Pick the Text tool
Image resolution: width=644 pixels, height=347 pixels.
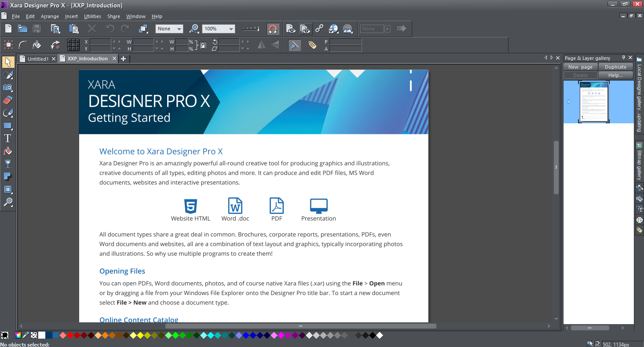click(8, 138)
